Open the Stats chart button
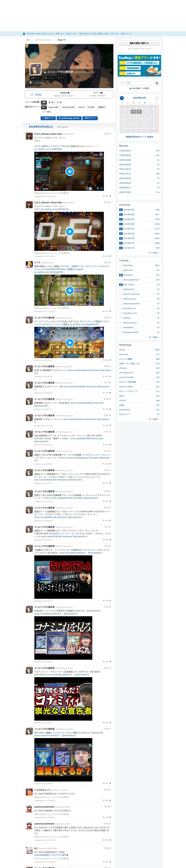 coord(36,94)
